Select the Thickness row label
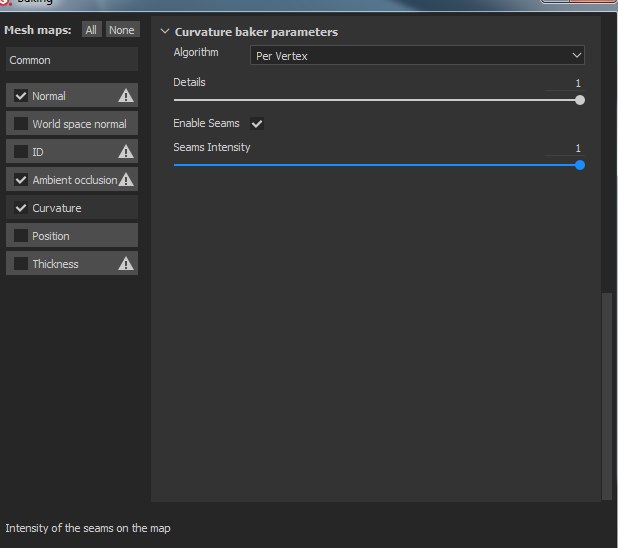The height and width of the screenshot is (548, 618). point(55,264)
